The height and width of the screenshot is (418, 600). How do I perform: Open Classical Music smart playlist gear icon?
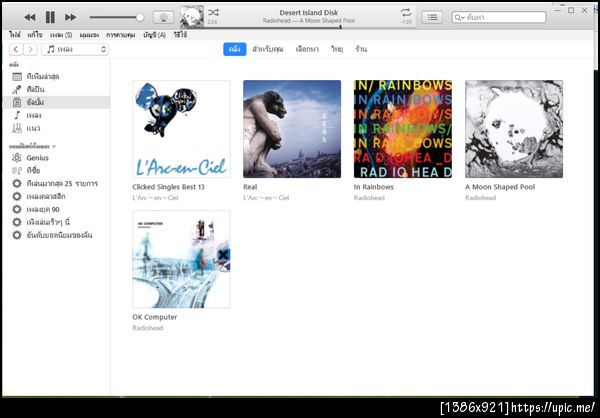coord(17,196)
